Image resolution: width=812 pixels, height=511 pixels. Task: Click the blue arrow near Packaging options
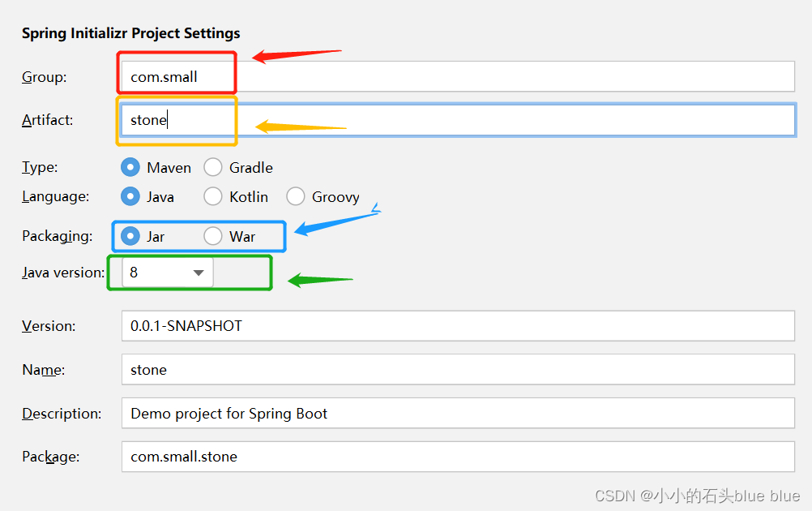click(x=335, y=221)
